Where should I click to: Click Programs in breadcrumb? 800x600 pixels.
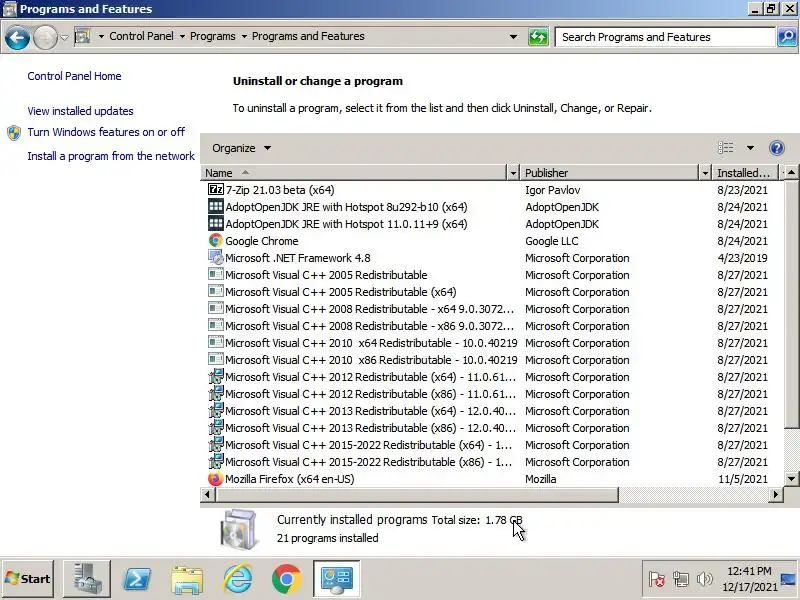point(213,36)
